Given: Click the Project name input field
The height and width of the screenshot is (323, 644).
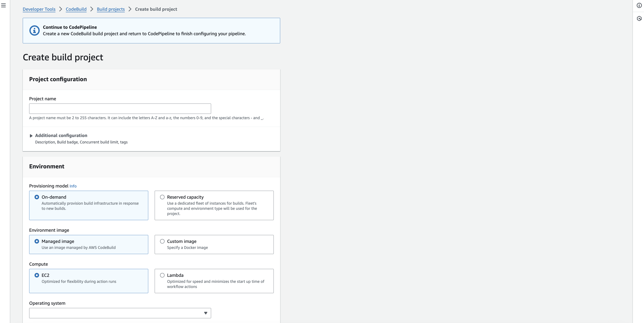Looking at the screenshot, I should click(120, 109).
